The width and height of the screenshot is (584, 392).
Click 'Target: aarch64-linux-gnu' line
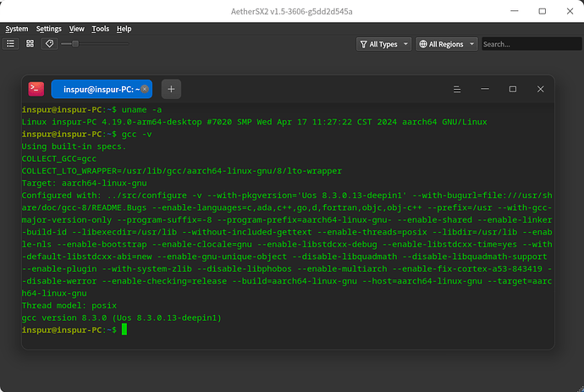(84, 183)
